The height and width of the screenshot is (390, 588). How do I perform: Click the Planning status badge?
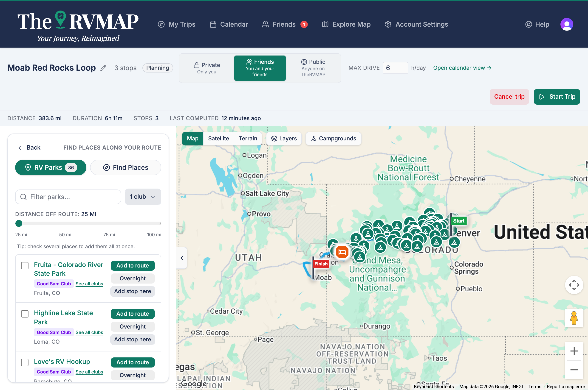click(157, 68)
